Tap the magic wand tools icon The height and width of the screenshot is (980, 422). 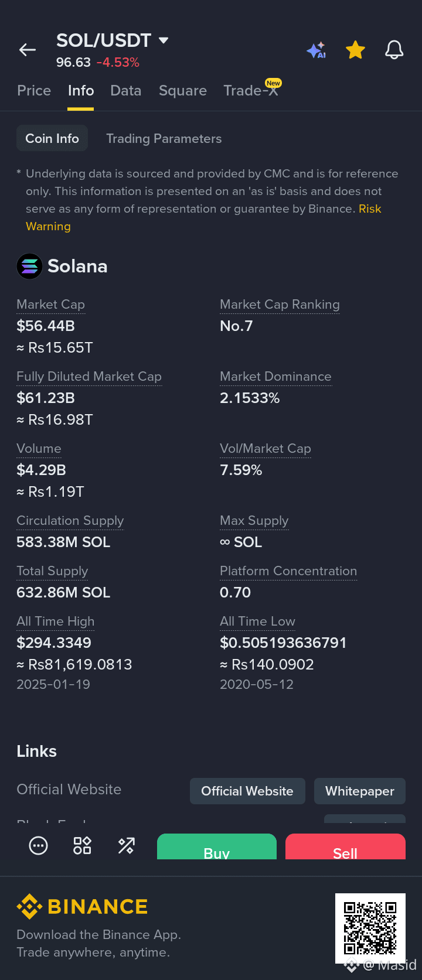click(x=126, y=845)
